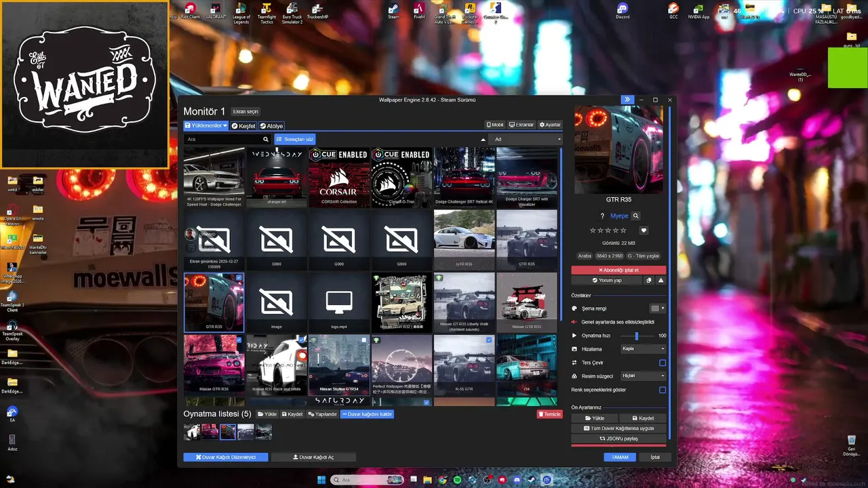868x488 pixels.
Task: Open the Discord desktop shortcut
Action: 623,11
